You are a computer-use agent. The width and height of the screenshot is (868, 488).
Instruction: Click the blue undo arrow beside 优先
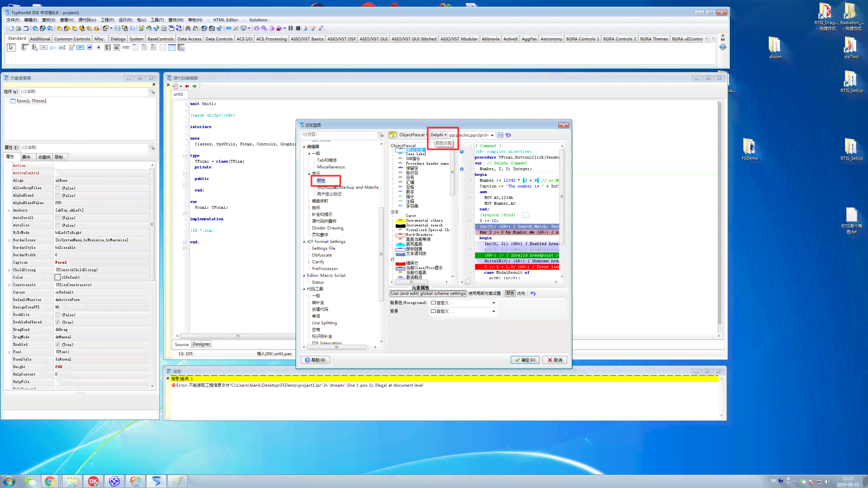(x=533, y=293)
